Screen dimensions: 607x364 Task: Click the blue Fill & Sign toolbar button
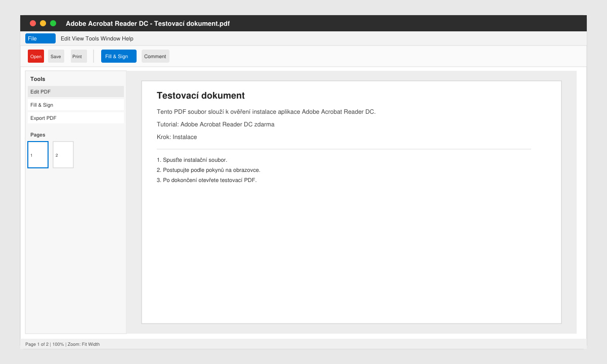(x=119, y=56)
